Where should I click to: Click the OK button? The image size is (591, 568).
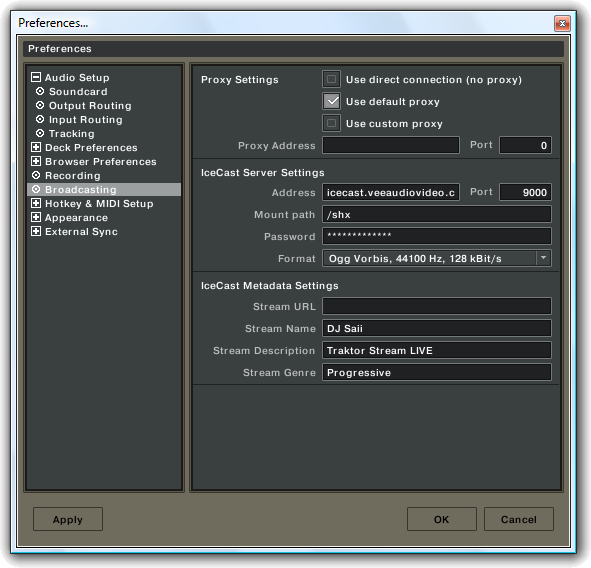pyautogui.click(x=441, y=519)
